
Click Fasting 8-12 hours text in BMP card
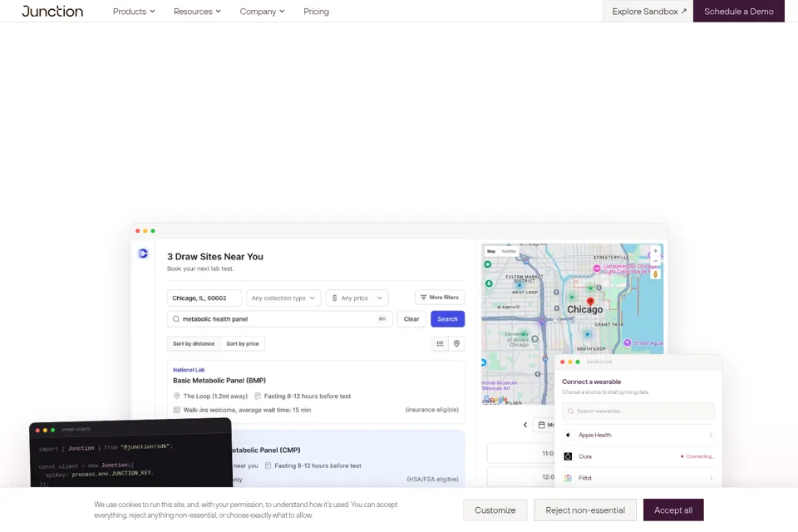pyautogui.click(x=308, y=396)
